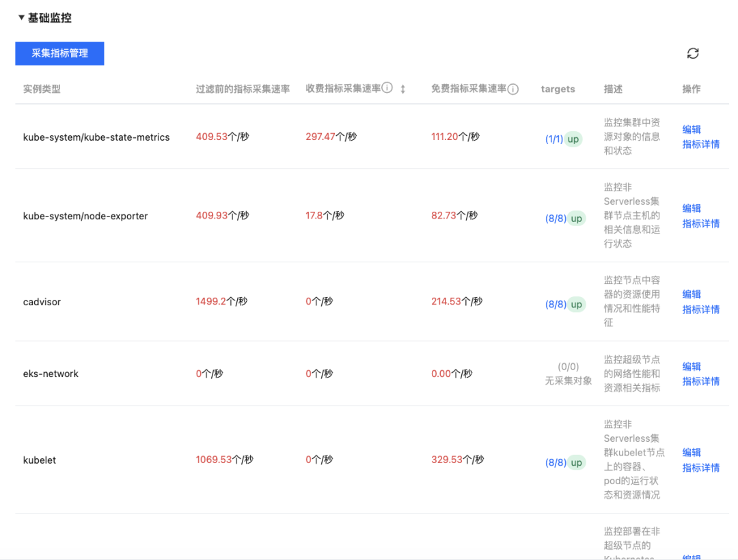Click the 1499.2个/秒 cadvisor rate value

221,301
